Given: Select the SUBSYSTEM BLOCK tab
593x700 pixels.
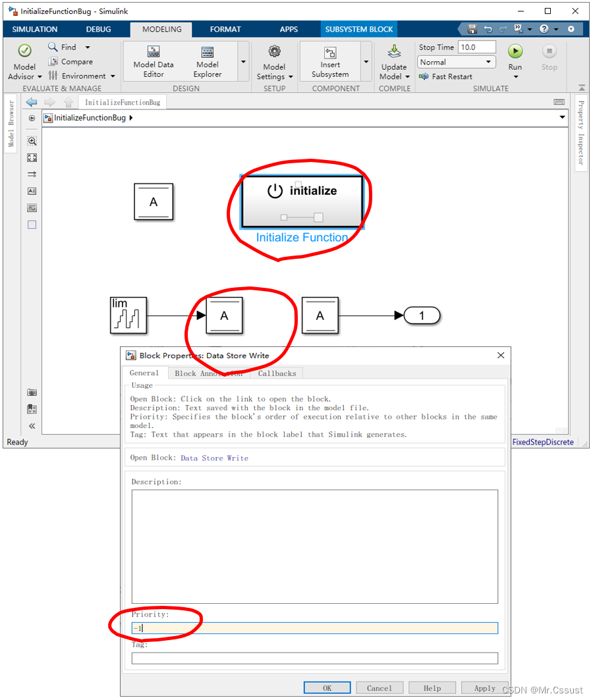Looking at the screenshot, I should [x=358, y=30].
